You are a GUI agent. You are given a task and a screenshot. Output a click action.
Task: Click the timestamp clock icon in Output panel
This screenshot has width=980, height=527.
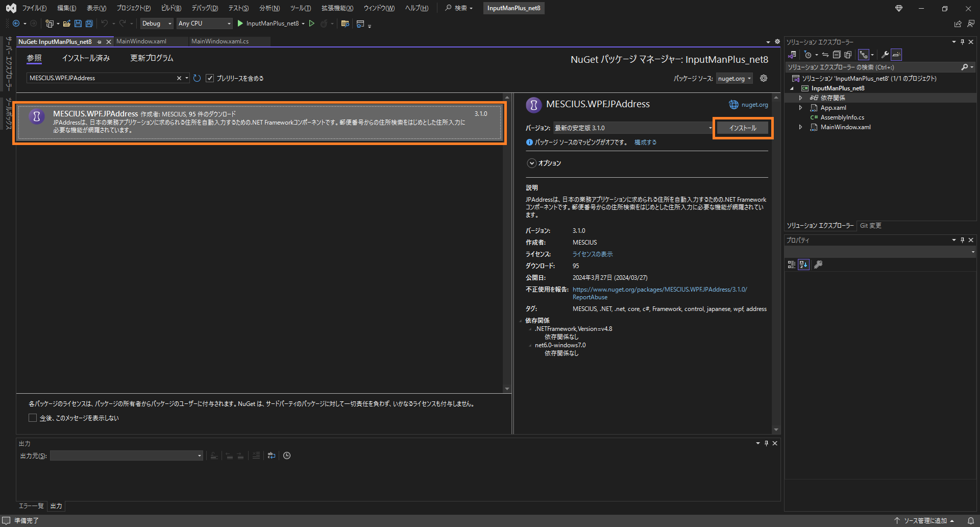pyautogui.click(x=287, y=456)
